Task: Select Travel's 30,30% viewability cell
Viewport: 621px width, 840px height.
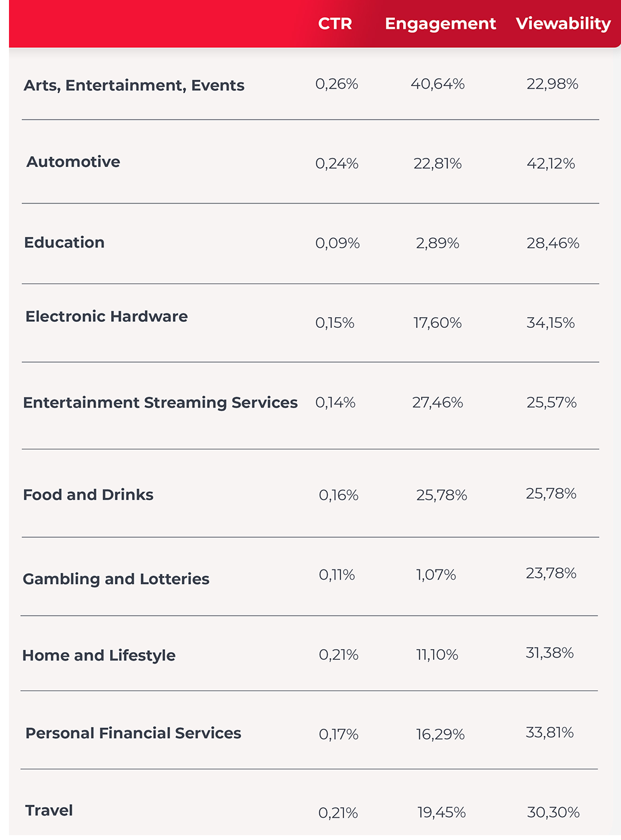Action: (553, 812)
